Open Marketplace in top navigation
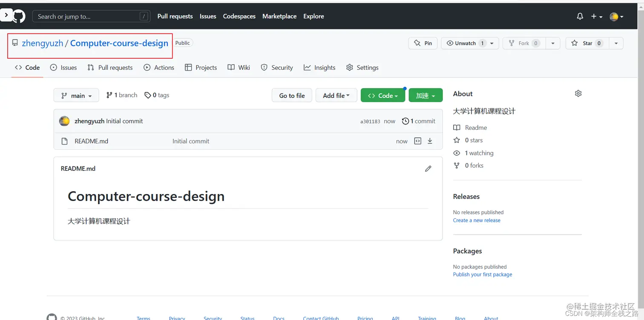This screenshot has width=644, height=320. [x=279, y=16]
